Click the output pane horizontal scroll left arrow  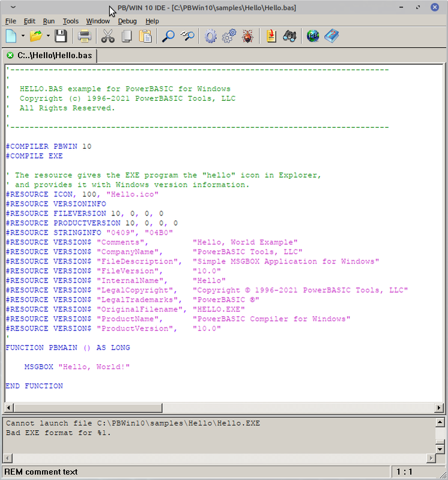coord(8,458)
